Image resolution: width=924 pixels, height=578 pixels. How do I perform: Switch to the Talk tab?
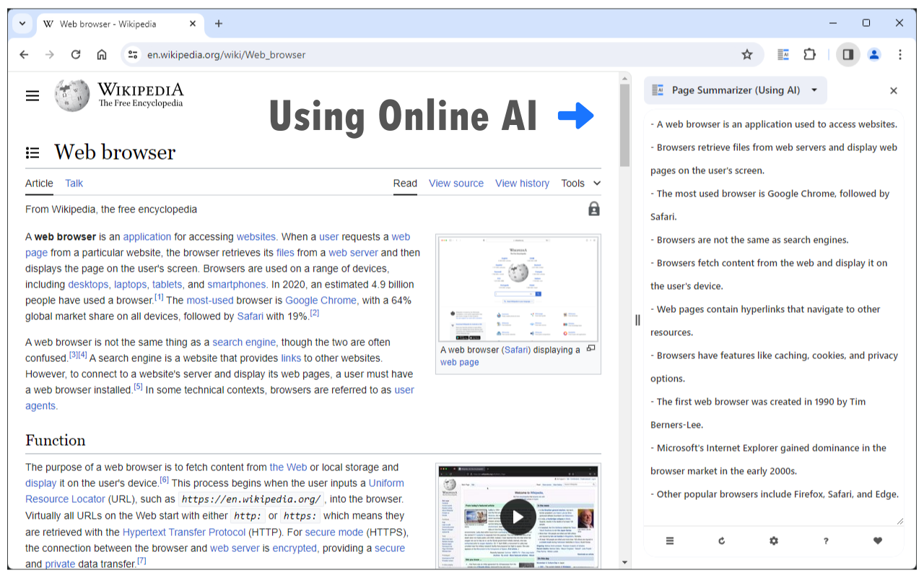(74, 184)
